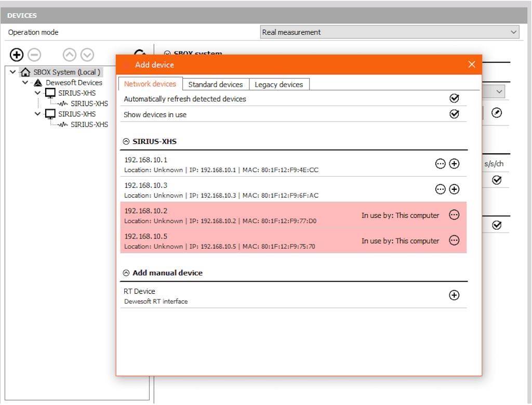Click the add device plus icon
The image size is (532, 405).
point(16,55)
